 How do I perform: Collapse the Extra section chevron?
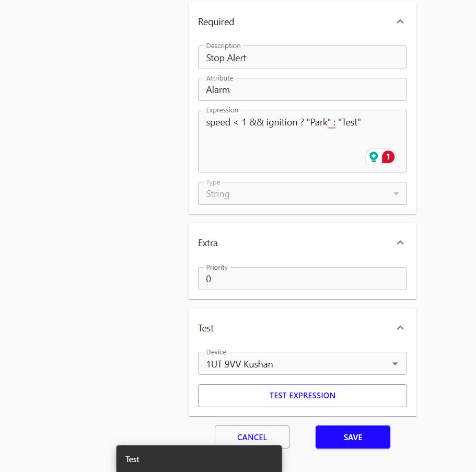pos(400,243)
